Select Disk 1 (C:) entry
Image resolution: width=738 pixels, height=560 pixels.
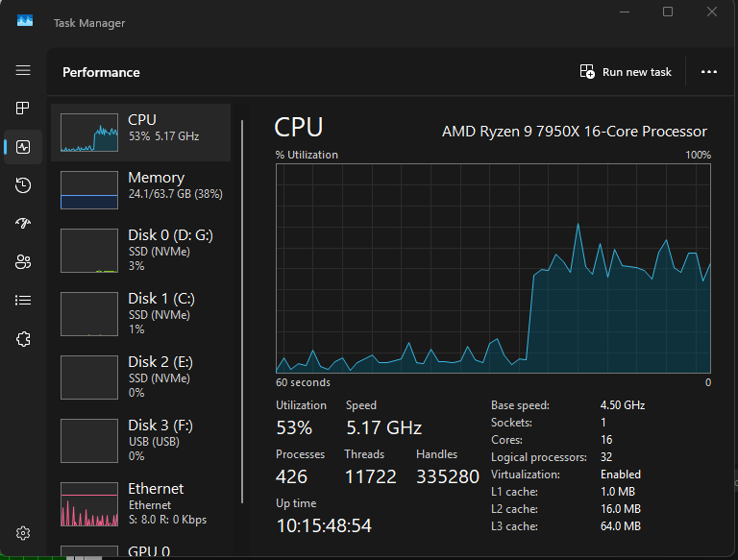pyautogui.click(x=140, y=314)
